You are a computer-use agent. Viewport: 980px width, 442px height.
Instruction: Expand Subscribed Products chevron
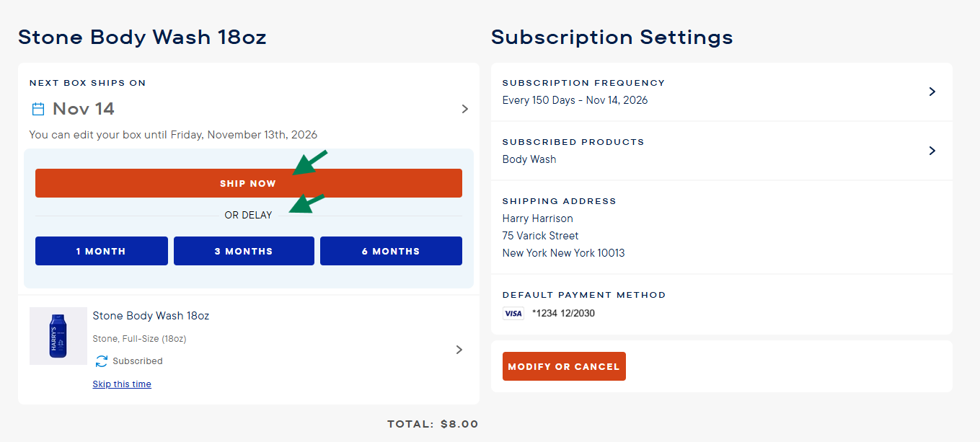[932, 151]
